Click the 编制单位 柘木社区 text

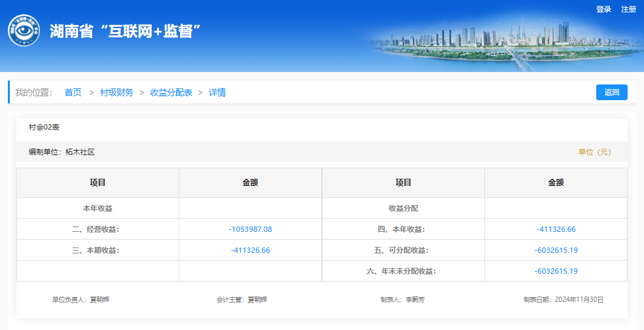coord(62,152)
